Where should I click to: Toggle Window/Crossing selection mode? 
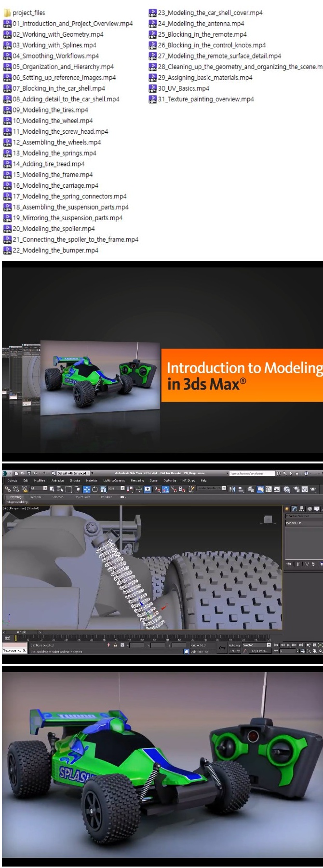77,489
